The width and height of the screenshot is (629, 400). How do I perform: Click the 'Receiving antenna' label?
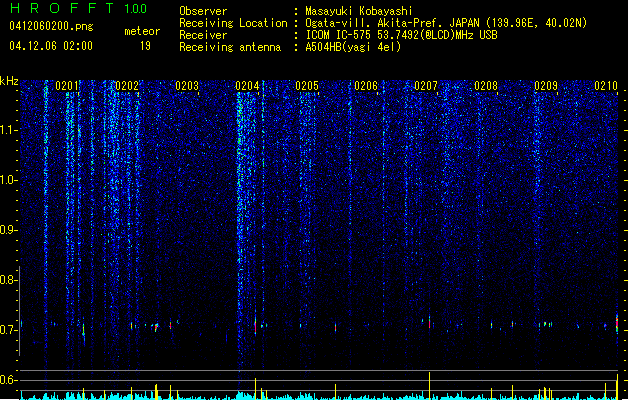coord(230,47)
